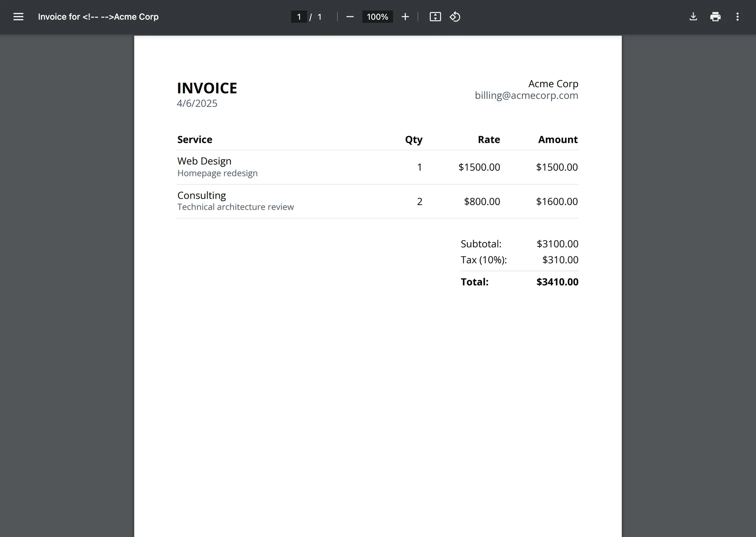
Task: Click the subtotal value $3100.00
Action: (x=557, y=244)
